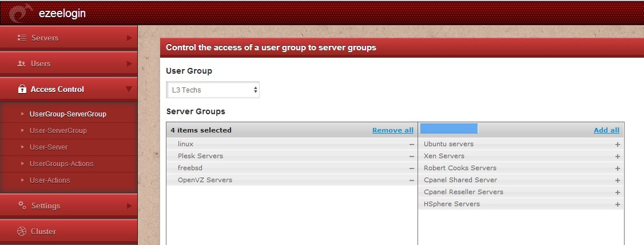Click the ezeelogin logo icon
Image resolution: width=644 pixels, height=245 pixels.
click(x=21, y=13)
